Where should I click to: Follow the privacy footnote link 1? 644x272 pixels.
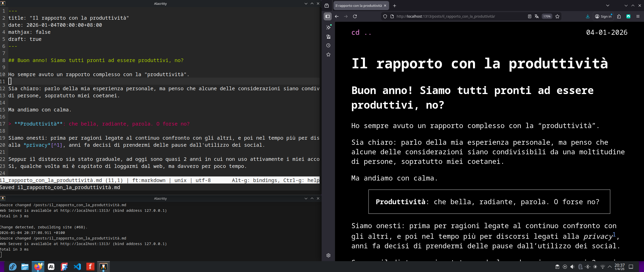click(x=615, y=234)
